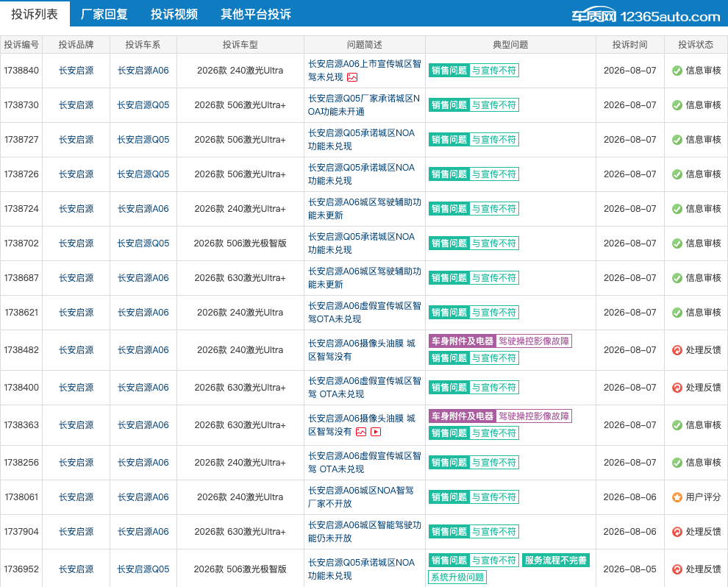Click red feedback status icon for 1738482

coord(677,350)
